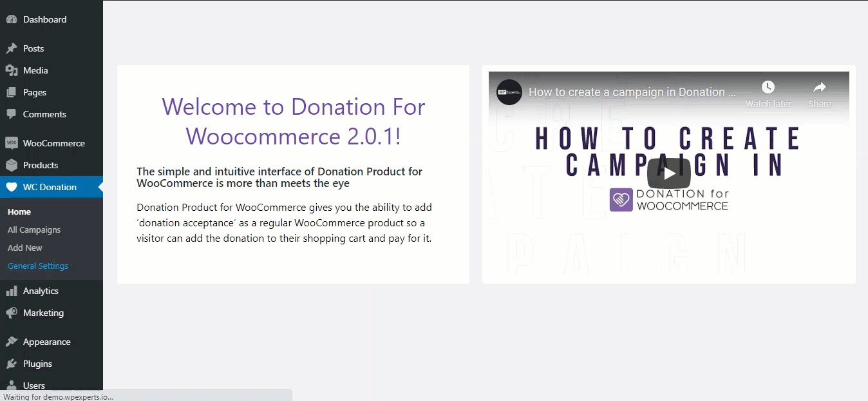The height and width of the screenshot is (401, 868).
Task: Click the Posts pushpin icon
Action: tap(12, 48)
